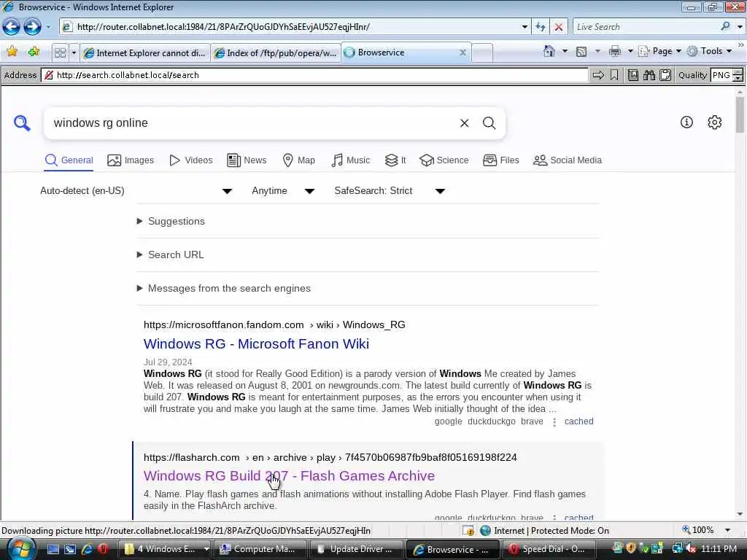This screenshot has width=747, height=560.
Task: Clear the search query with X
Action: coord(465,123)
